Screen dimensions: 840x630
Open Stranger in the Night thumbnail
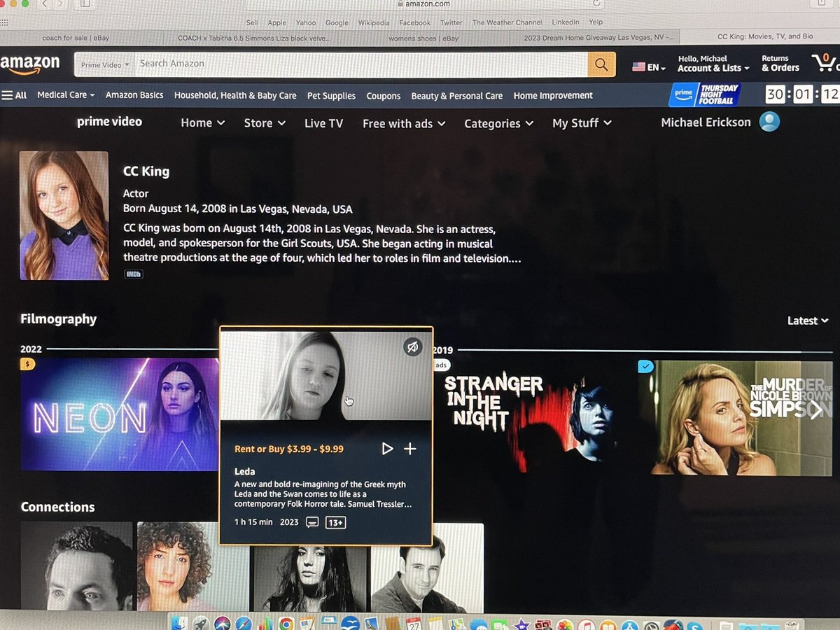[x=533, y=416]
